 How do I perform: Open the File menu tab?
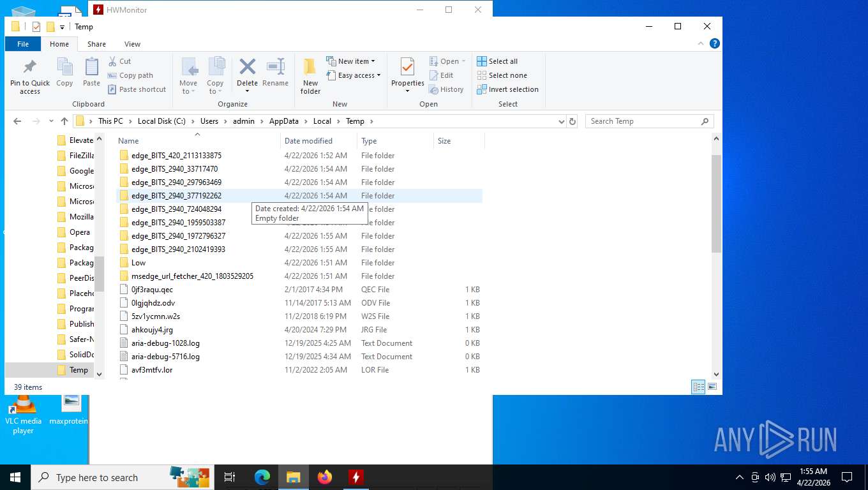(23, 44)
